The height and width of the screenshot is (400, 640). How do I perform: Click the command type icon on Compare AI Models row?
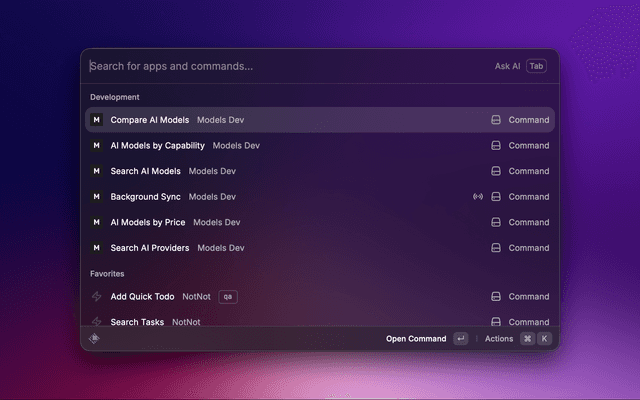[x=495, y=120]
